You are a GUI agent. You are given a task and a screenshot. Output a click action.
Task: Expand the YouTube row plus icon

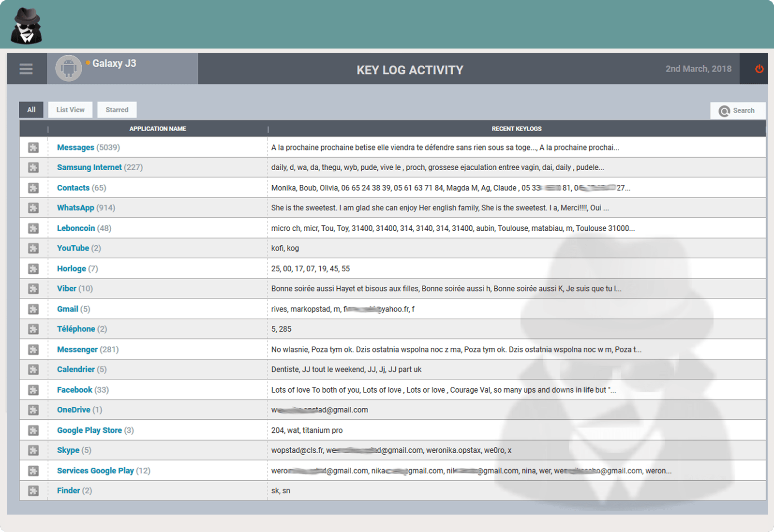(x=33, y=249)
